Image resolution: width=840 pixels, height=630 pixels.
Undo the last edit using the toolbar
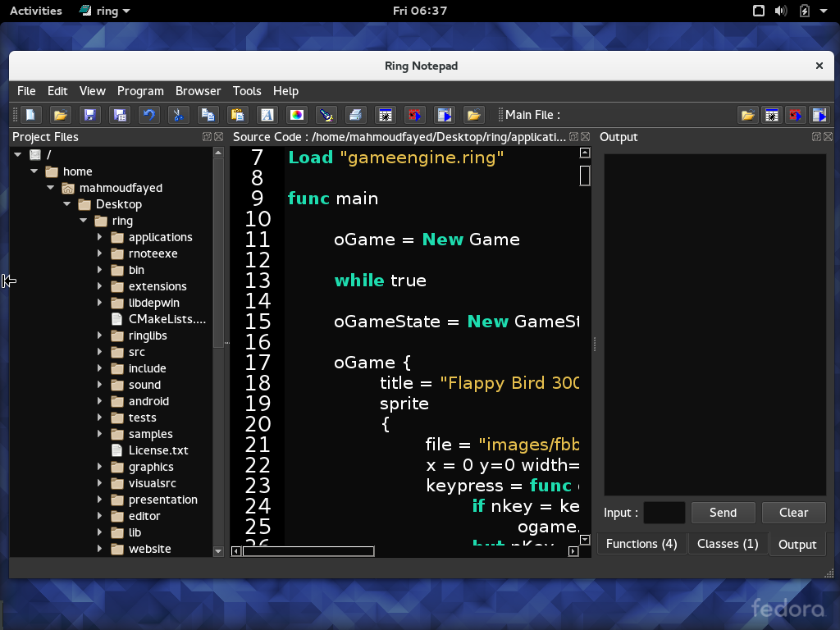point(148,114)
